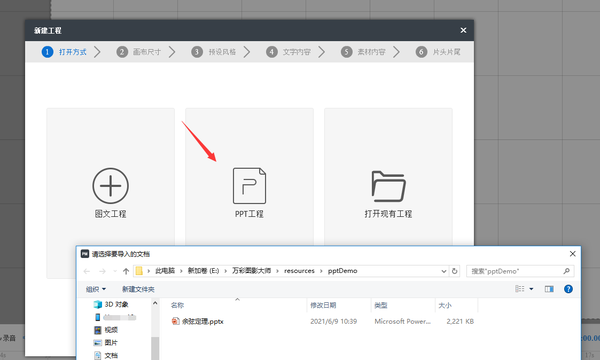This screenshot has height=360, width=600.
Task: Open recent locations dropdown arrow
Action: click(115, 271)
